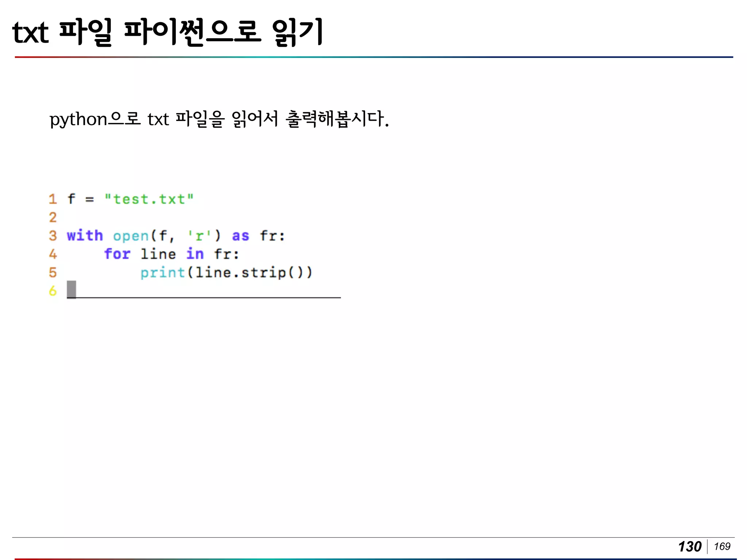Click the empty line number 2
Viewport: 747px width, 560px height.
click(53, 218)
